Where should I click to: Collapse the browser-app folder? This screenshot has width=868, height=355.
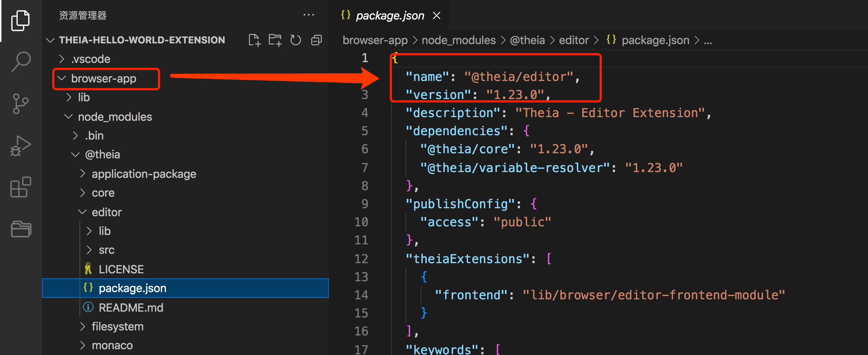62,78
